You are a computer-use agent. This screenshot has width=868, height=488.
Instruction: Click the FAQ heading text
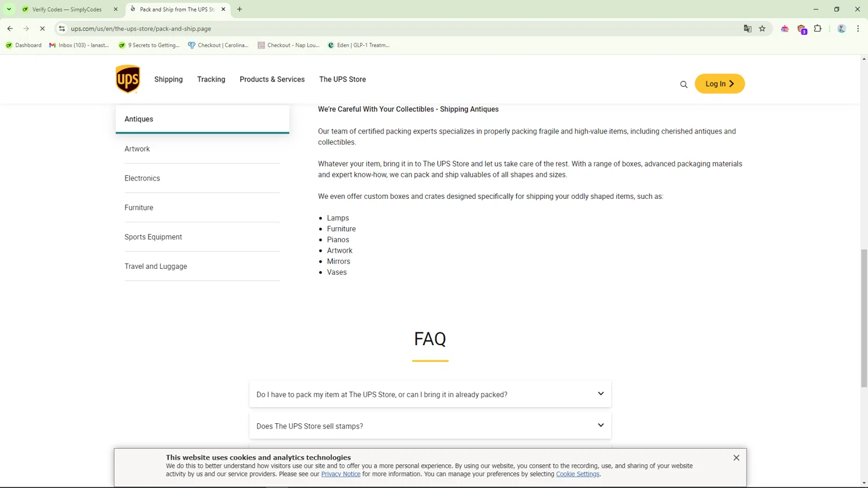pyautogui.click(x=430, y=339)
